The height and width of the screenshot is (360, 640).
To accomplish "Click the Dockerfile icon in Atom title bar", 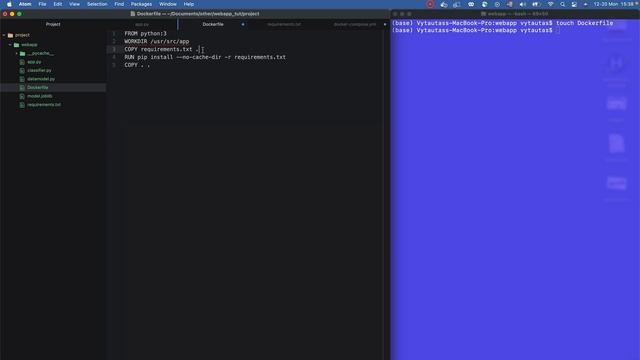I will pyautogui.click(x=133, y=14).
